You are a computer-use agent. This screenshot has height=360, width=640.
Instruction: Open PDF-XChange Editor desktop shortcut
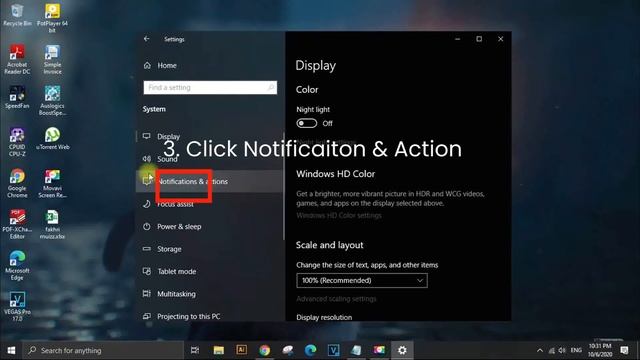pos(17,224)
